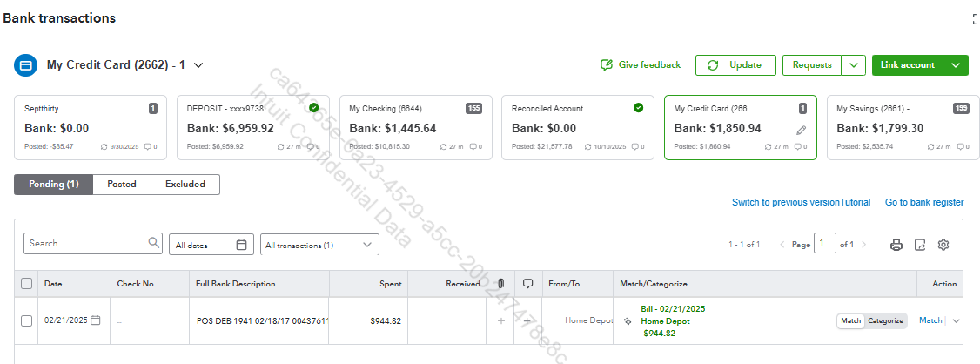980x364 pixels.
Task: Click the export icon next to print
Action: (x=920, y=245)
